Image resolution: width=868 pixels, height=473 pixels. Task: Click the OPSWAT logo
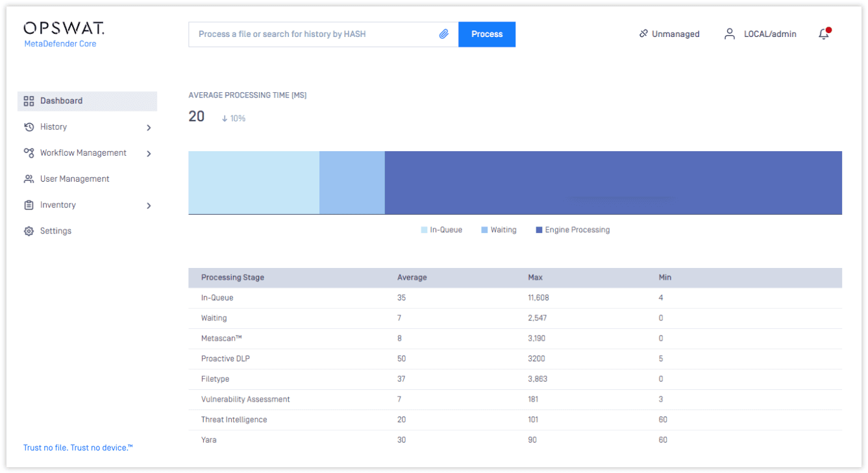click(64, 28)
